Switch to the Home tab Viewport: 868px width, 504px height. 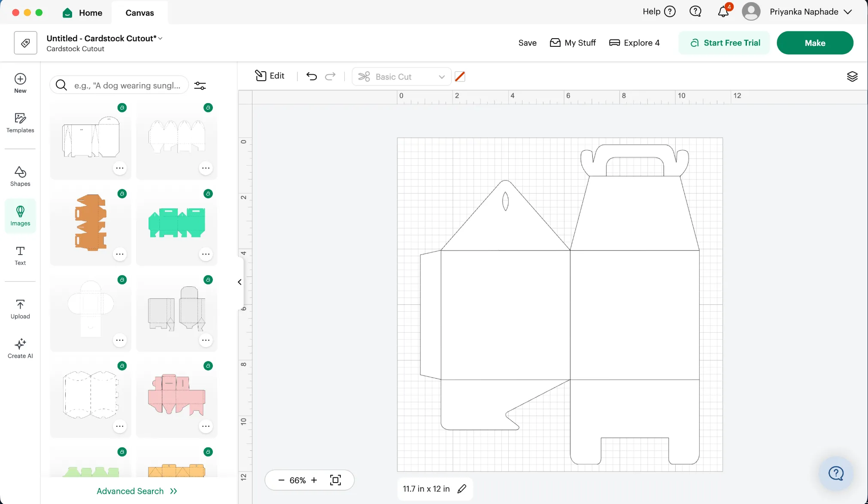(x=82, y=12)
